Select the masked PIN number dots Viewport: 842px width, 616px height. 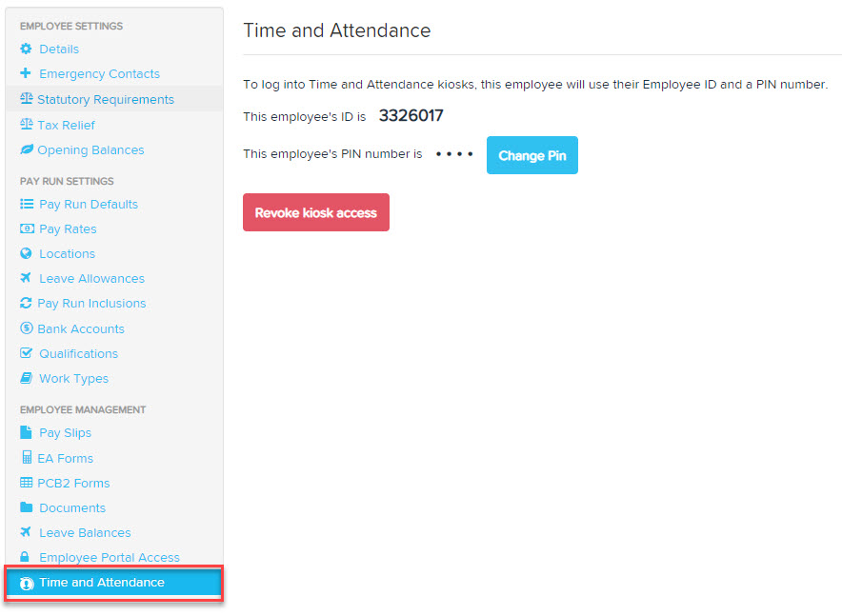[x=454, y=154]
